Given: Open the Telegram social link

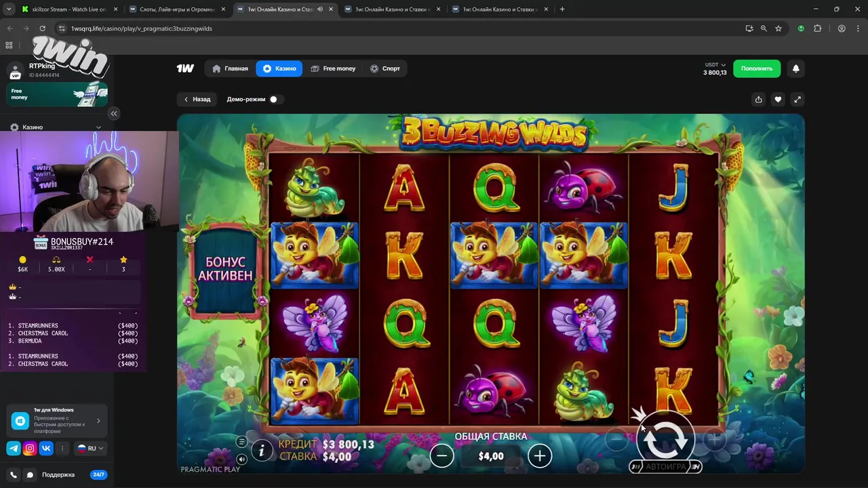Looking at the screenshot, I should [x=14, y=448].
